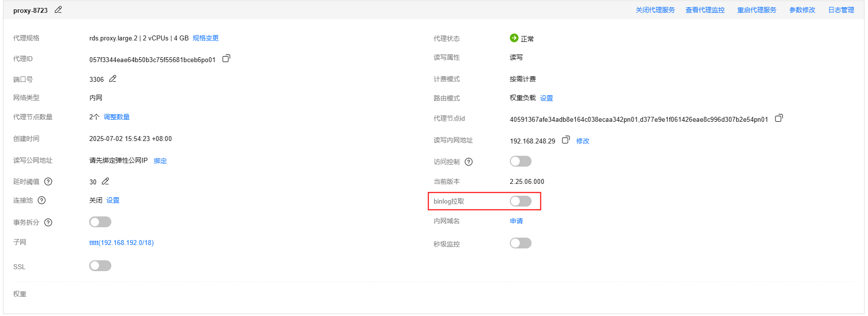Enable the SSL toggle
Image resolution: width=868 pixels, height=316 pixels.
pyautogui.click(x=100, y=266)
